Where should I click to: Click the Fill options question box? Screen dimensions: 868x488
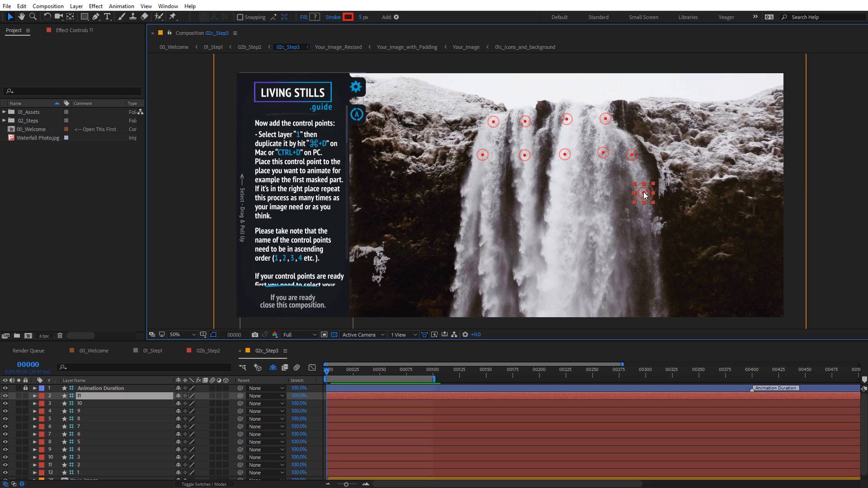coord(315,17)
